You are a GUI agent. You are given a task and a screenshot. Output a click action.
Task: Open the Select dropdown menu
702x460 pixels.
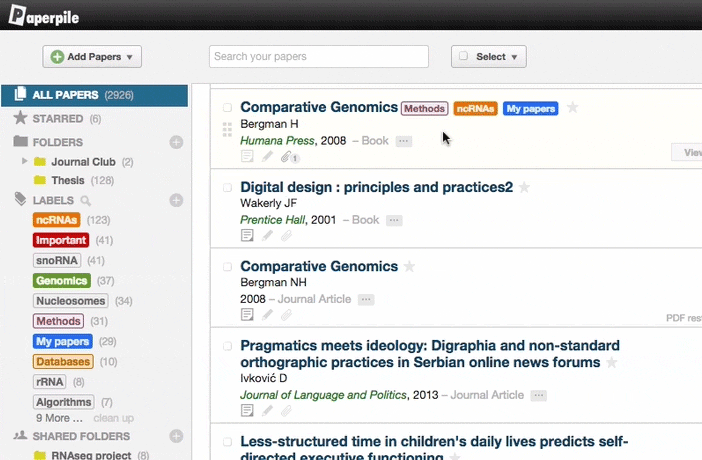[x=489, y=57]
